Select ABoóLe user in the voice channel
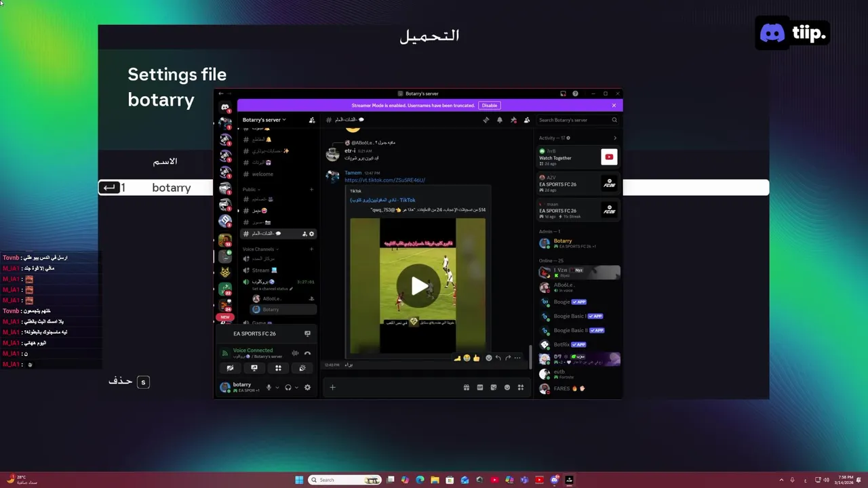Viewport: 868px width, 488px height. click(x=283, y=298)
